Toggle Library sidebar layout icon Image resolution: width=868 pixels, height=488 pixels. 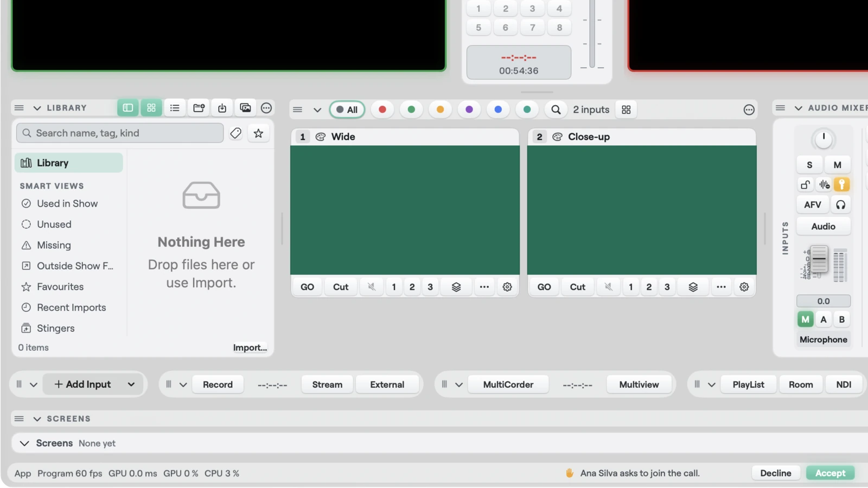click(x=128, y=108)
